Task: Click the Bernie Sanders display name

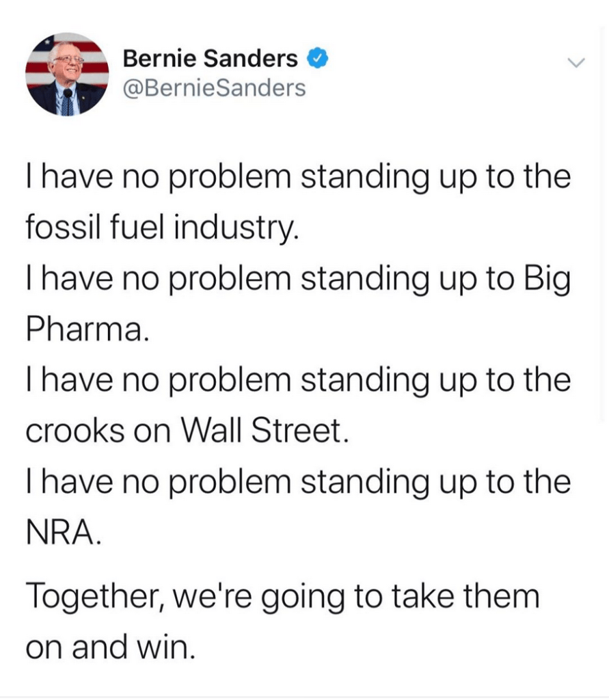Action: tap(210, 60)
